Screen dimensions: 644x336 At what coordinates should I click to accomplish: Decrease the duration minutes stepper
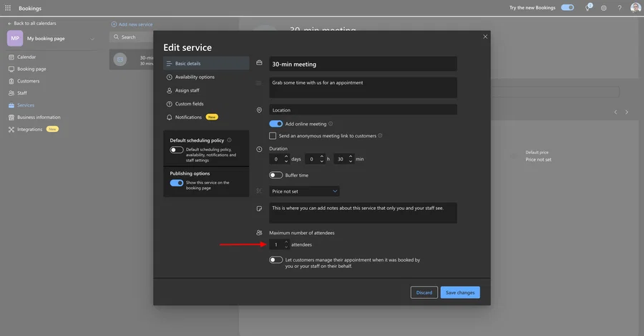(x=351, y=161)
